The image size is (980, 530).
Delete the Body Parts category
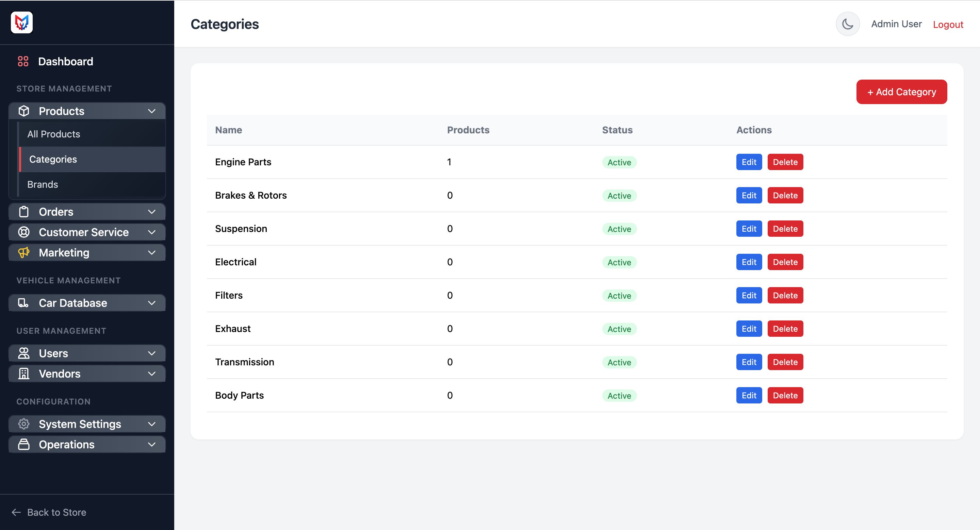tap(785, 395)
